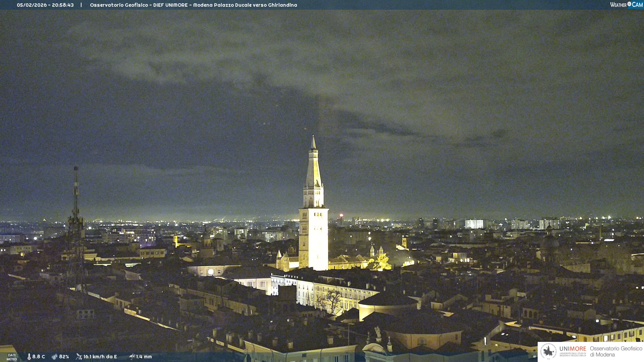The image size is (644, 362).
Task: Click the 1.4 mm rainfall value
Action: (x=144, y=357)
